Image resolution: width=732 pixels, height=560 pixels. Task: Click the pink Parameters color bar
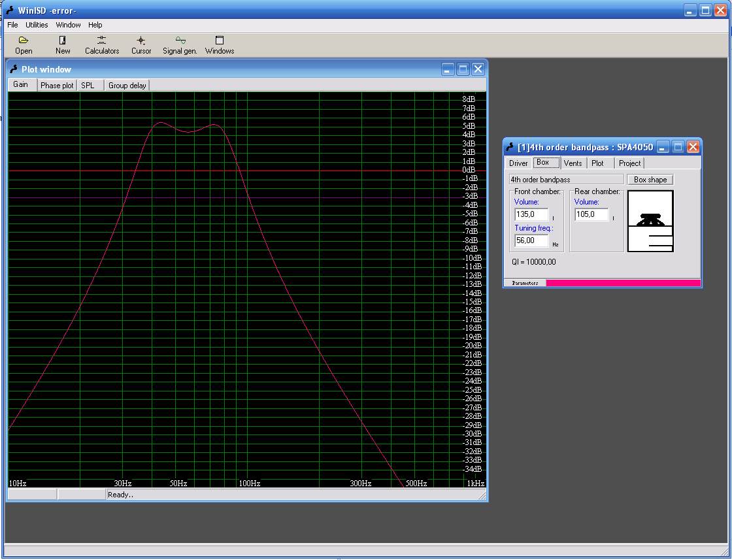622,283
